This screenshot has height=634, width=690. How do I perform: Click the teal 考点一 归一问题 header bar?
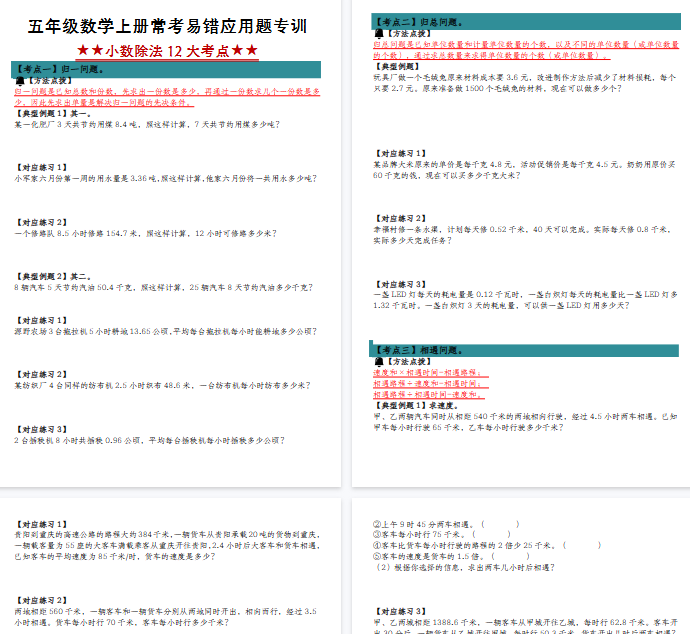click(x=168, y=69)
